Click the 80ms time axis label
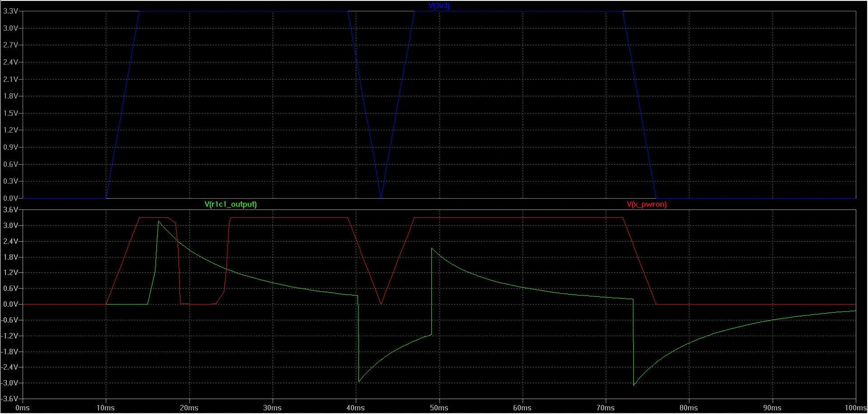Viewport: 868px width, 414px height. (x=689, y=408)
